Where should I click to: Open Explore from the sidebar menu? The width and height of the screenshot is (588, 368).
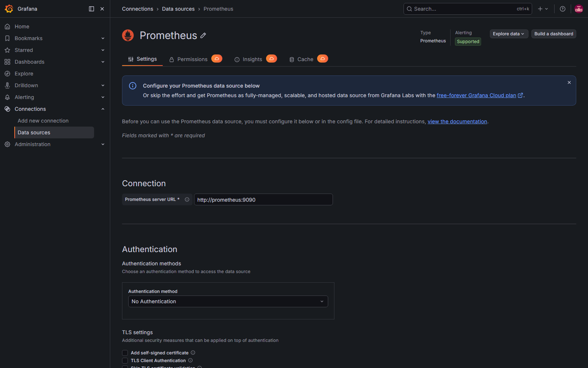pos(24,74)
